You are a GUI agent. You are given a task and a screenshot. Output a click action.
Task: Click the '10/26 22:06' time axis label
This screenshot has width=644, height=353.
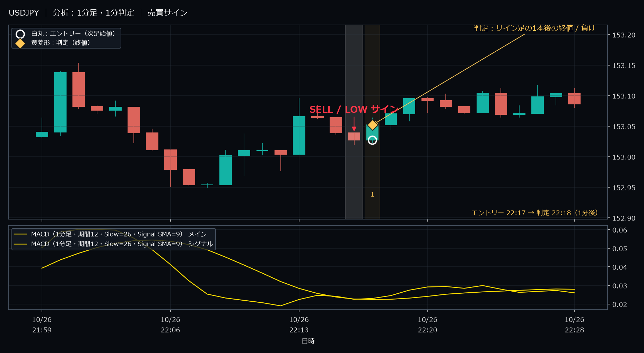coord(171,325)
